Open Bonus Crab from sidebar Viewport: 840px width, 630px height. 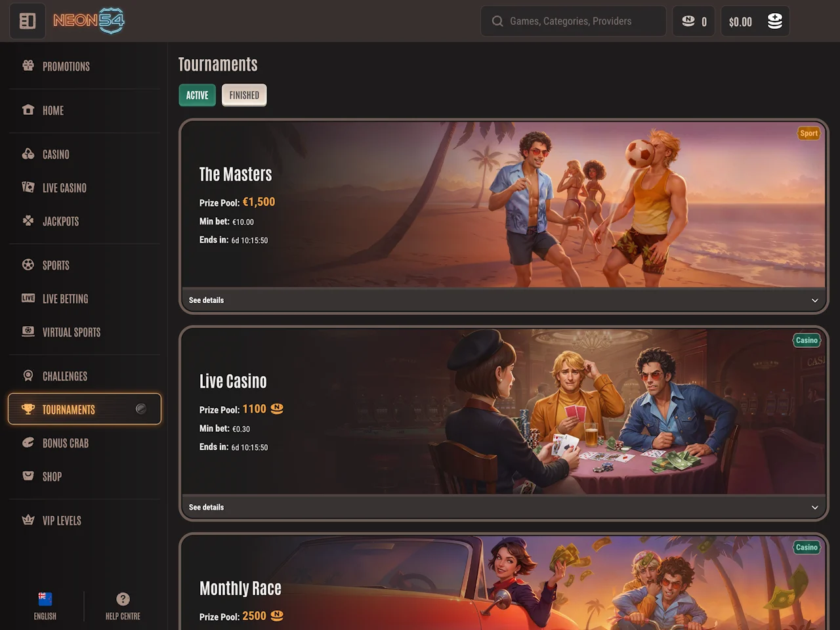coord(65,443)
